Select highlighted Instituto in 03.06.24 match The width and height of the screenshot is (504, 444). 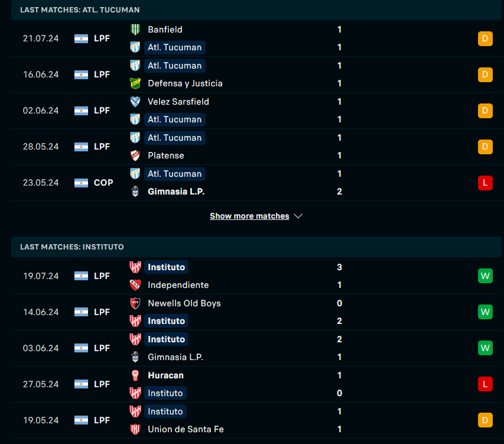pos(166,339)
